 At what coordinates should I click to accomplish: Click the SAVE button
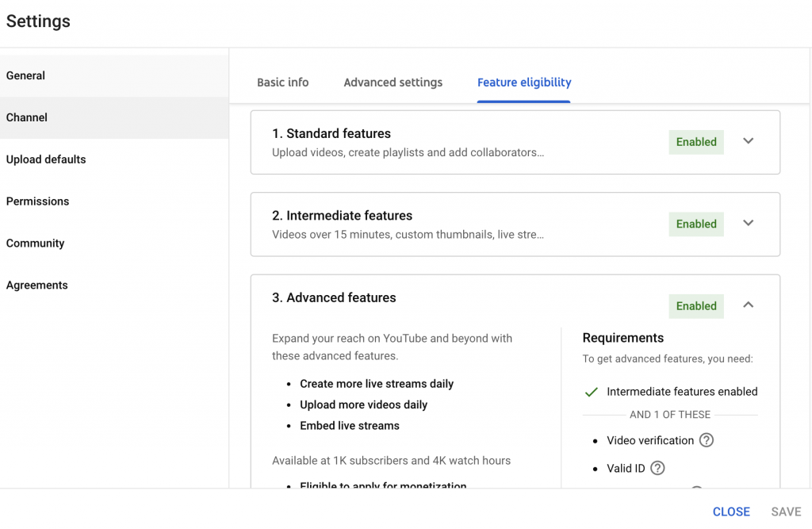(x=786, y=512)
